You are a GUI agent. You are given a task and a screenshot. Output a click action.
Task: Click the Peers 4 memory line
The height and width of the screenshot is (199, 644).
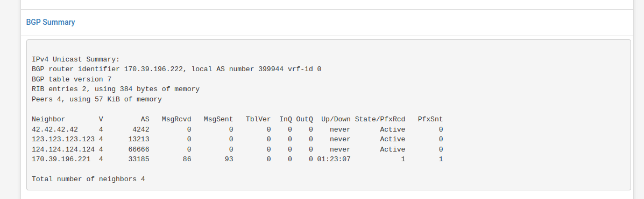click(x=96, y=99)
